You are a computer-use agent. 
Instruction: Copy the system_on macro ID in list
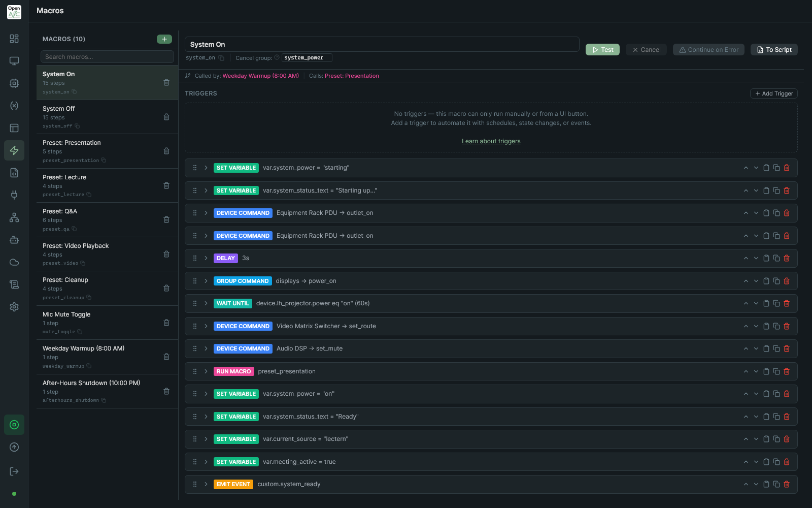pos(74,92)
